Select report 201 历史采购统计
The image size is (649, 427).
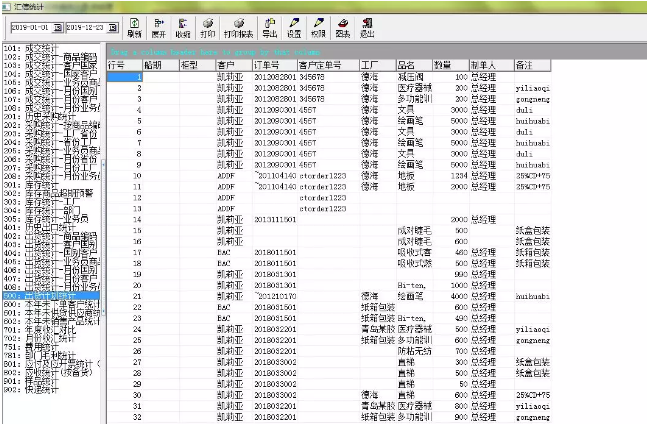pos(39,116)
